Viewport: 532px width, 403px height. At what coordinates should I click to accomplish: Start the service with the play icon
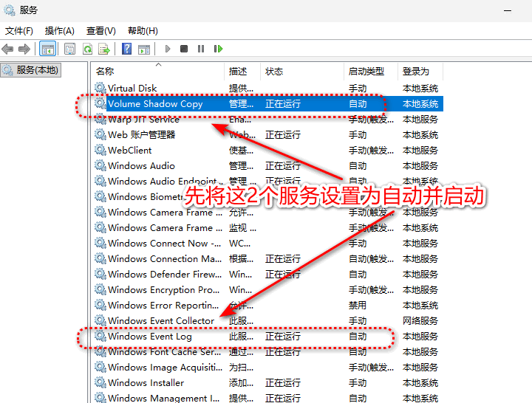point(167,49)
